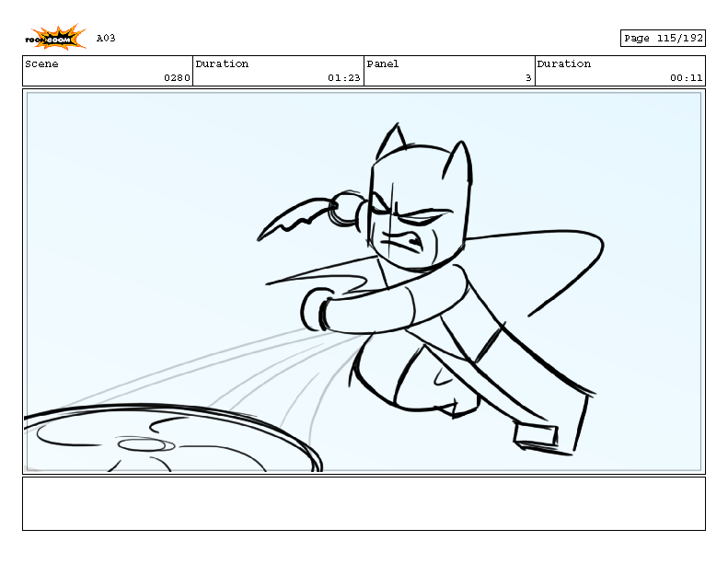Click the Toon Boom logo
728x564 pixels.
(x=55, y=37)
